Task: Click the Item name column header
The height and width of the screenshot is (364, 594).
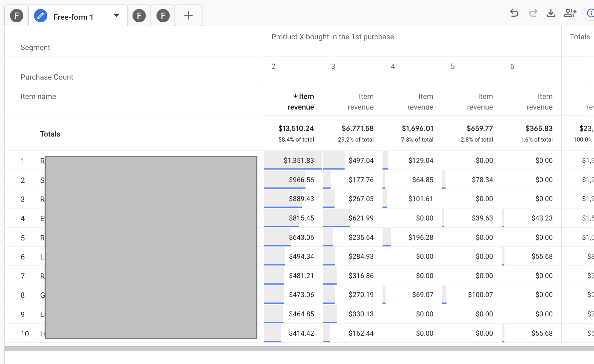Action: tap(38, 97)
